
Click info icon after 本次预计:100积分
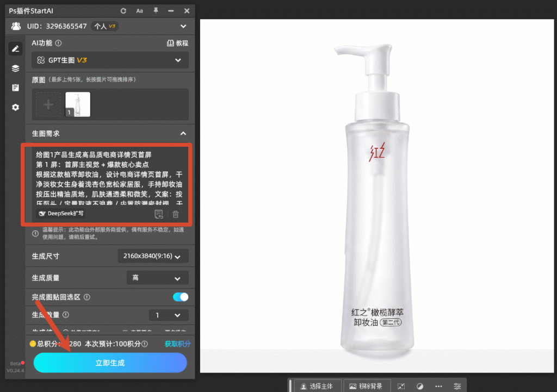145,344
